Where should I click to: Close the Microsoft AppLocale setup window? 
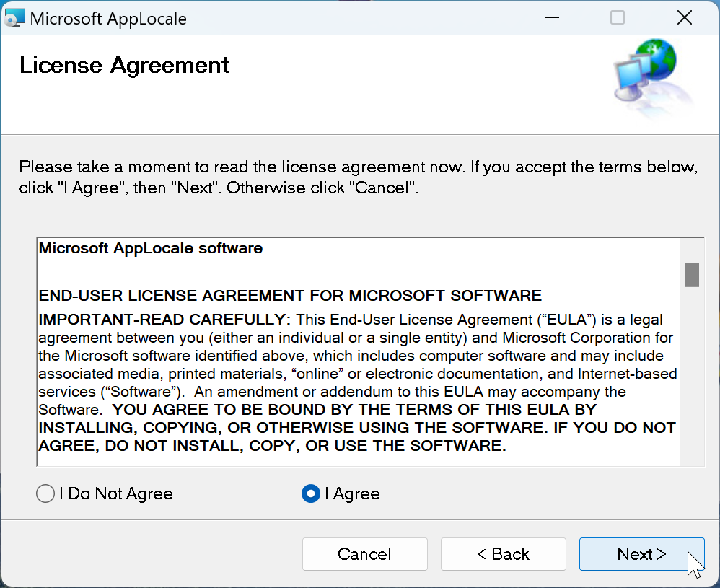point(684,18)
